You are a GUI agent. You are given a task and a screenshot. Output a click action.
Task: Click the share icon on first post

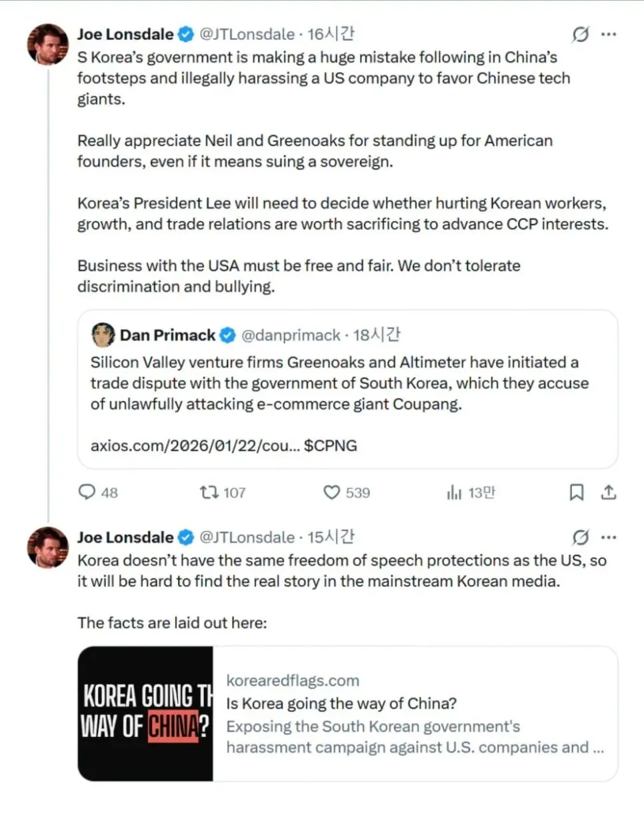click(608, 492)
